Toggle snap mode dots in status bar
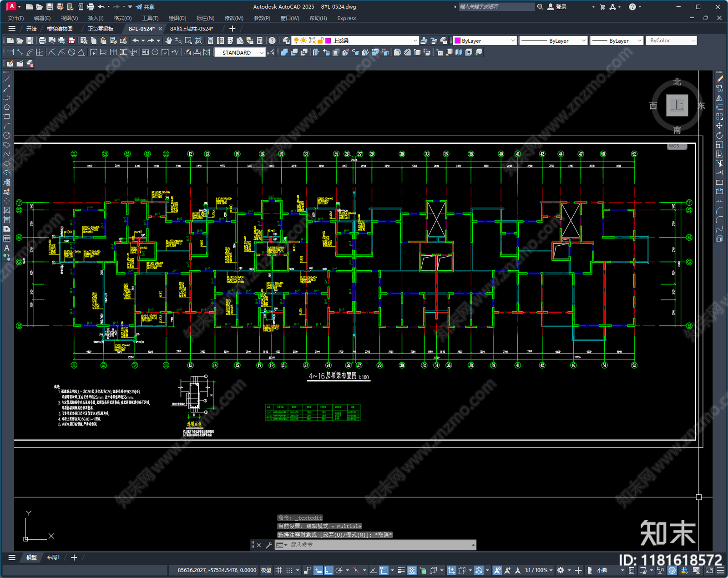Screen dimensions: 728x578 (x=289, y=570)
